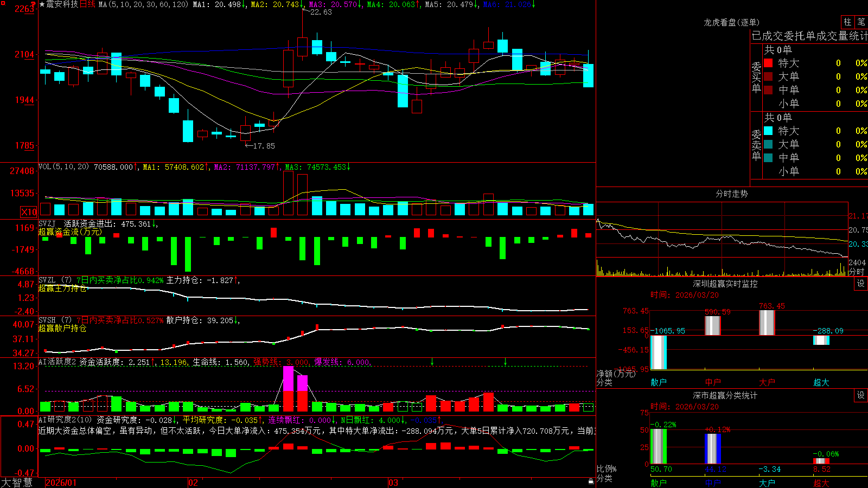
Task: Click the 22.63 high price label
Action: pyautogui.click(x=321, y=12)
